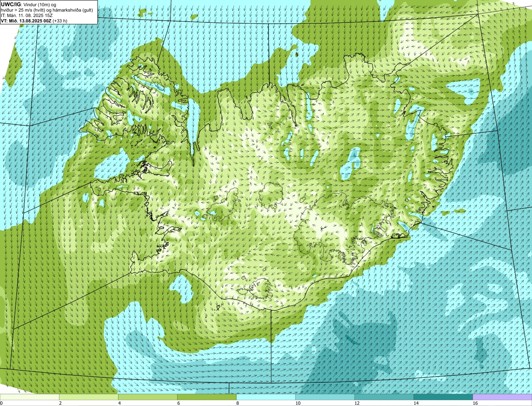532x406 pixels.
Task: Click the initial time 'IT: Mán. 11. 08. 2025 15Z'
Action: click(26, 15)
